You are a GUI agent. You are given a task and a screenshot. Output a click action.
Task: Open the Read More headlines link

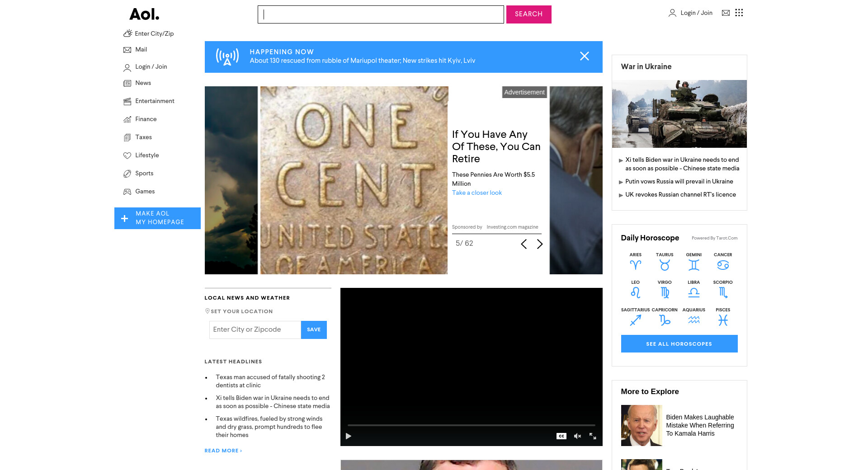[x=223, y=451]
